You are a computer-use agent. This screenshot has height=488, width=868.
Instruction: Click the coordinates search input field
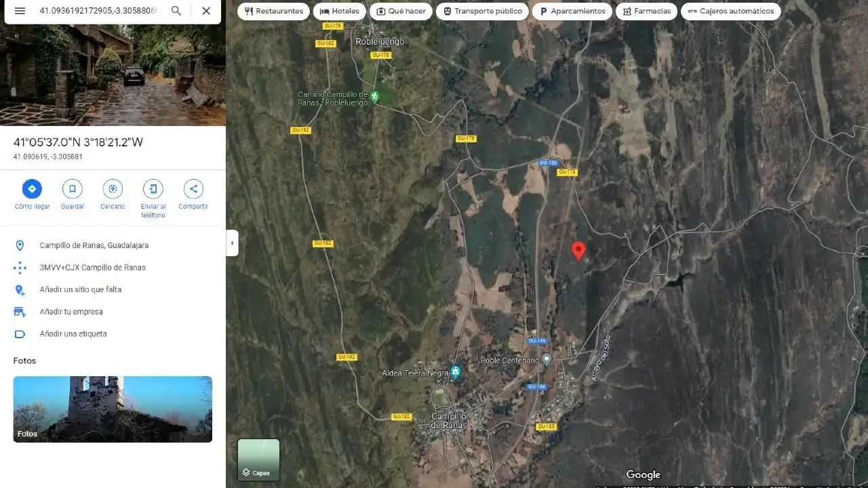pyautogui.click(x=98, y=11)
